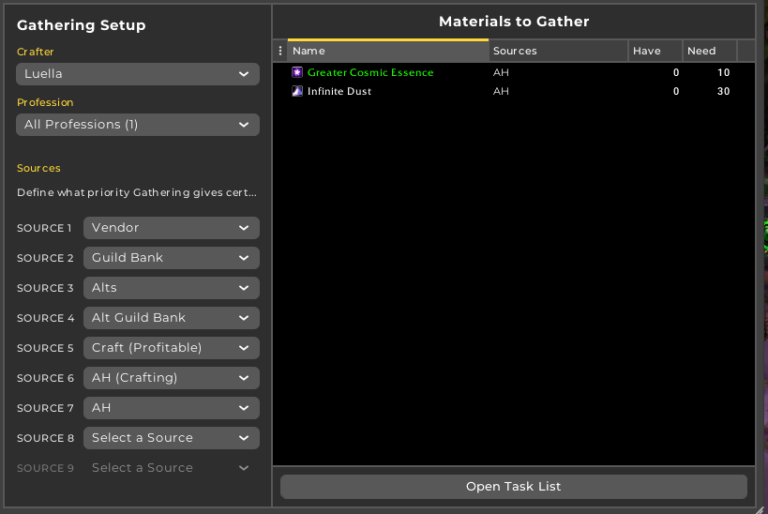Open the column options three-dot menu

[280, 51]
